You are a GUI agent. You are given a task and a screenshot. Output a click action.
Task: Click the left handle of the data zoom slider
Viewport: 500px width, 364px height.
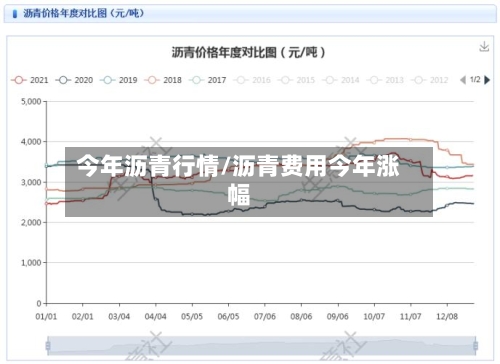click(48, 346)
